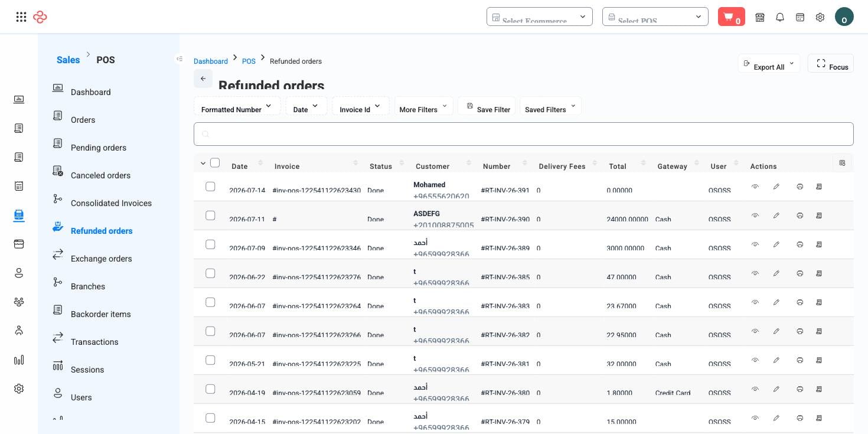Click the Save Filter button
The image size is (868, 434).
pos(487,106)
